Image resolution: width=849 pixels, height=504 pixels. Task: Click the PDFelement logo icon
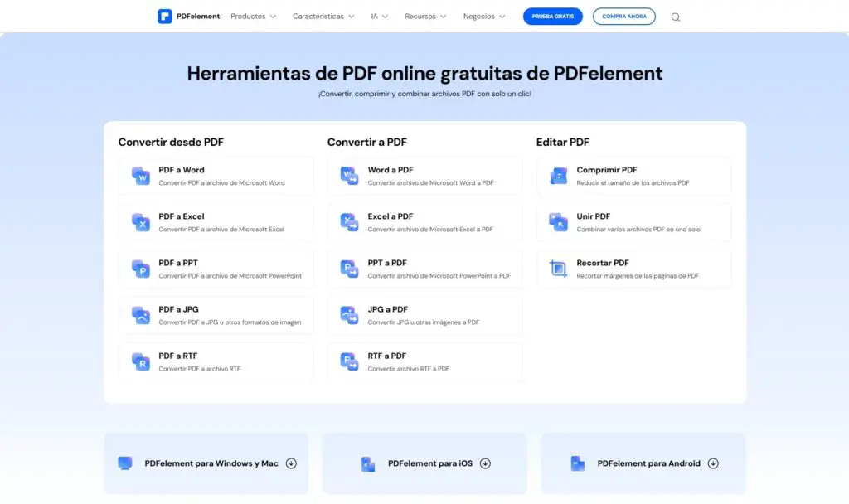pyautogui.click(x=165, y=17)
